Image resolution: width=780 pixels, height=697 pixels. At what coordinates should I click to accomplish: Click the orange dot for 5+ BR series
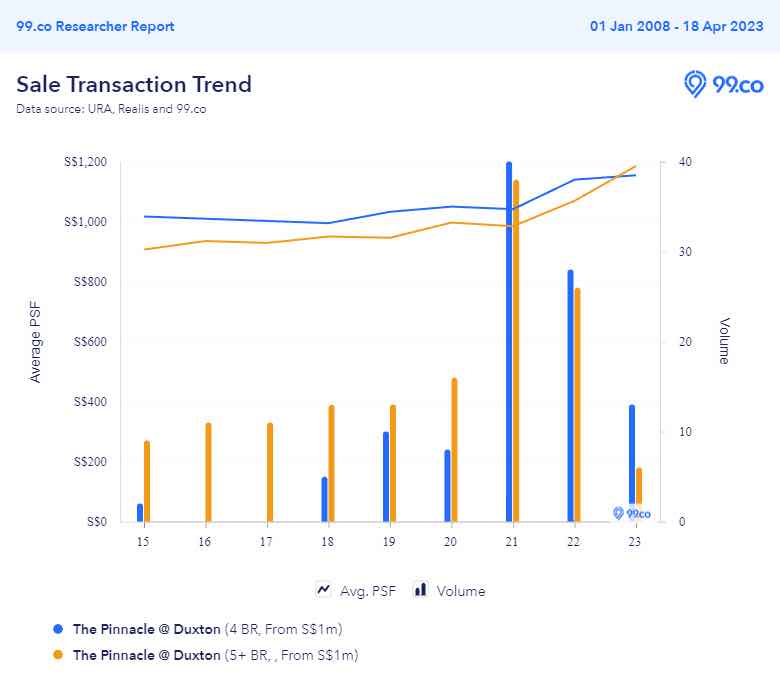(x=58, y=655)
